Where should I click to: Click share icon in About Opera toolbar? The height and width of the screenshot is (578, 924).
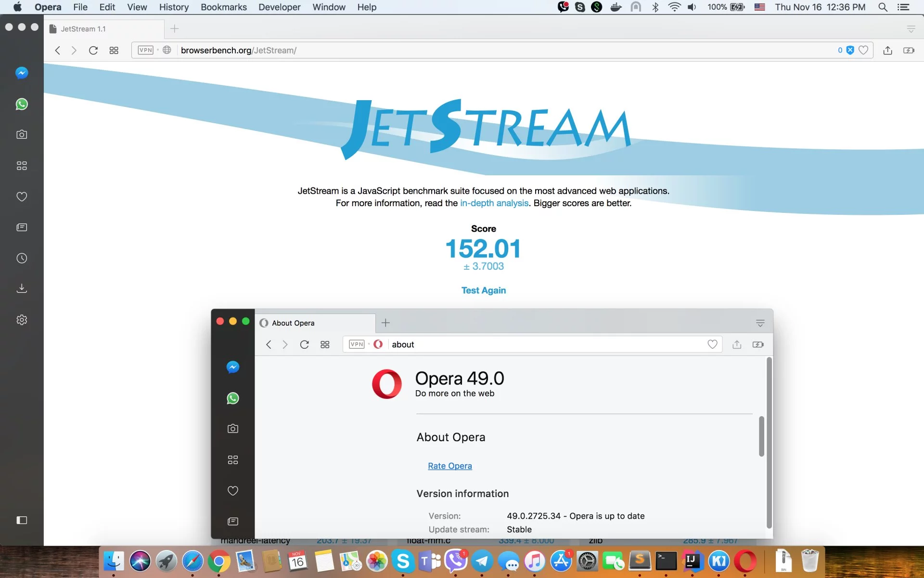737,344
